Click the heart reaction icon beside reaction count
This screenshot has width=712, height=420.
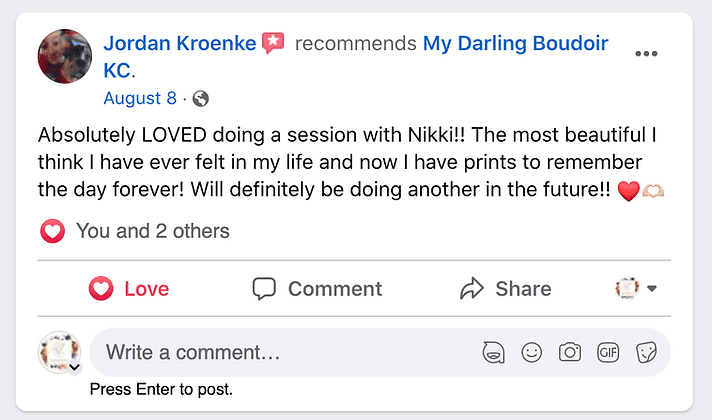point(52,231)
